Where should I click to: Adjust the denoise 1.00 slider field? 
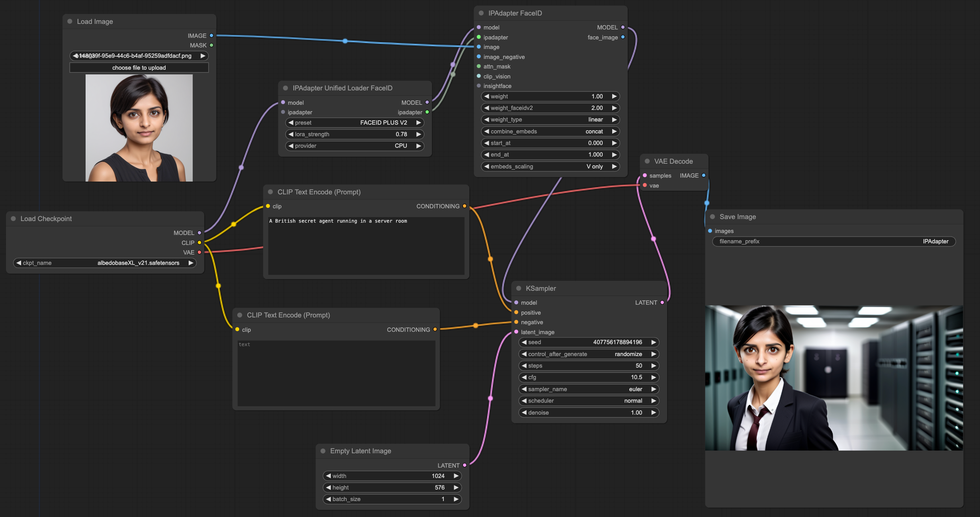point(589,413)
